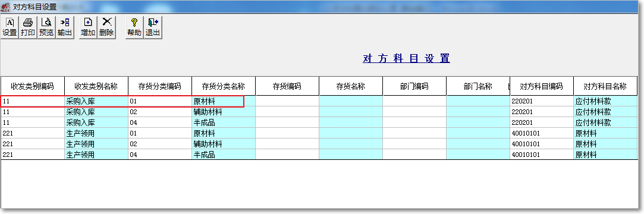This screenshot has width=644, height=214.
Task: Exit via 退出 icon
Action: (x=153, y=27)
